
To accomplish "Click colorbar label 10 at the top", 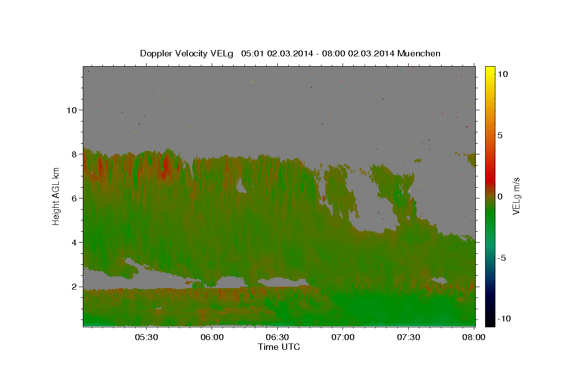I will coord(502,74).
